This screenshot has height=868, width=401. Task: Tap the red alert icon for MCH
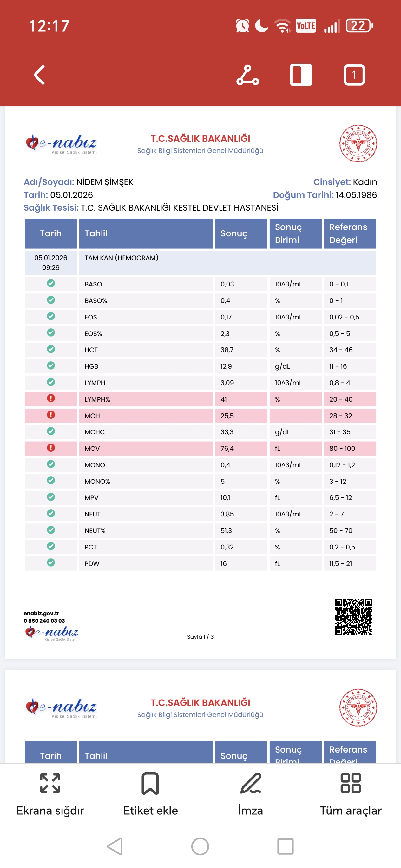click(x=51, y=415)
